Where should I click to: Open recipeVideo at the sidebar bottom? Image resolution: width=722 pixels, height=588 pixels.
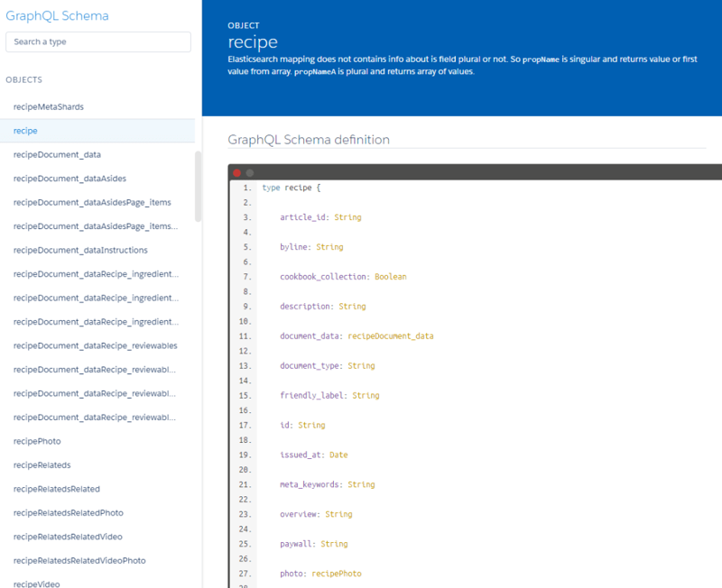[36, 583]
